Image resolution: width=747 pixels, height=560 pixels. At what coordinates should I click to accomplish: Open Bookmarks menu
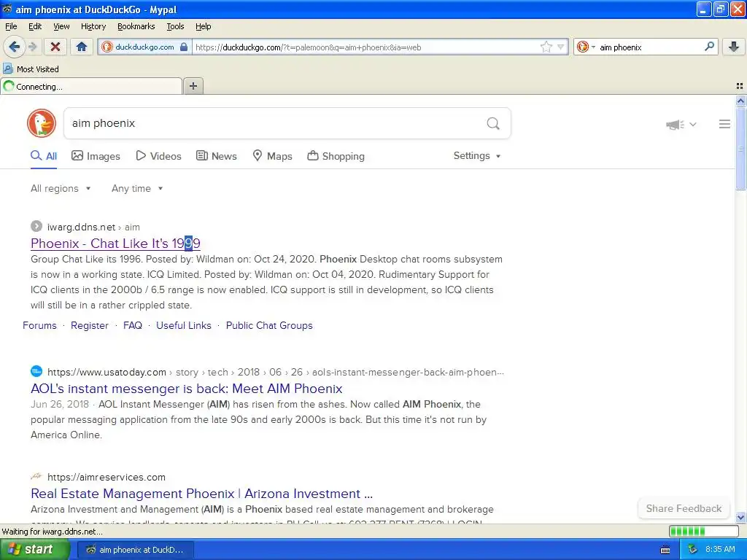[136, 26]
